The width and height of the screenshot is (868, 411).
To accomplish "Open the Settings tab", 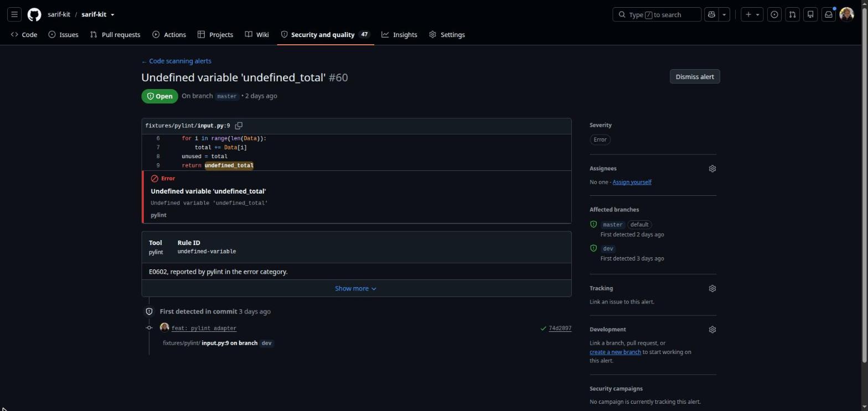I will pyautogui.click(x=447, y=34).
